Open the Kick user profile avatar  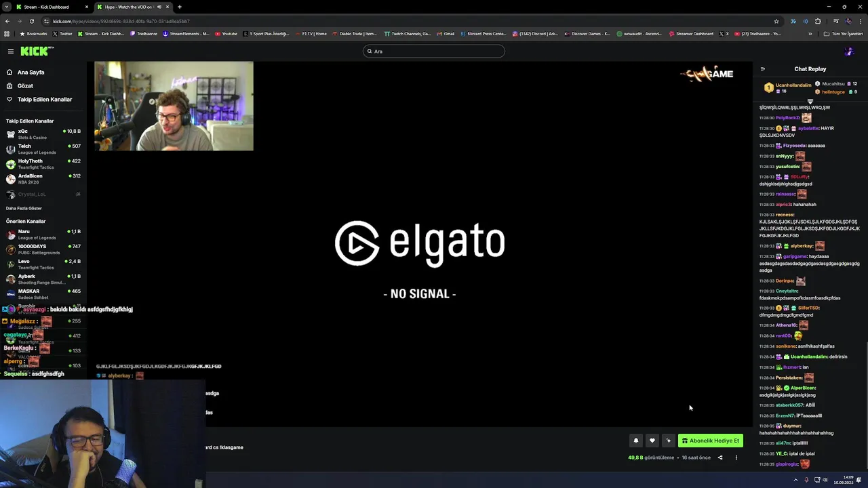(x=849, y=51)
